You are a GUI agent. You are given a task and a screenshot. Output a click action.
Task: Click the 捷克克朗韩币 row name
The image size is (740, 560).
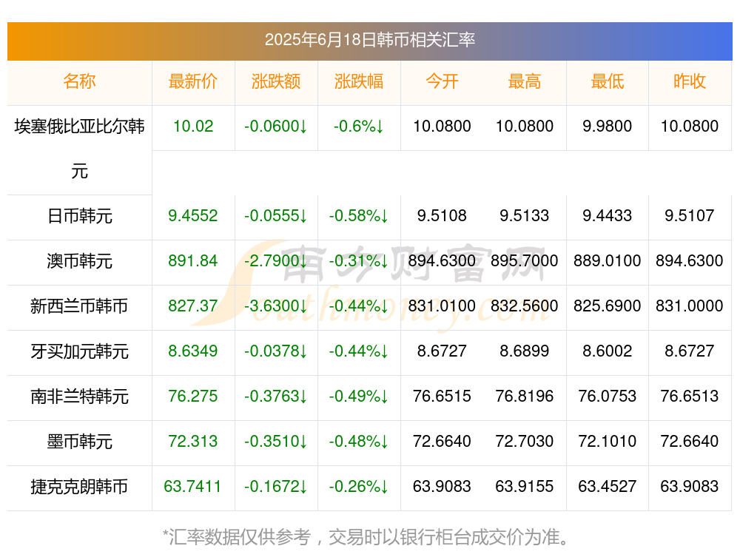(x=79, y=487)
